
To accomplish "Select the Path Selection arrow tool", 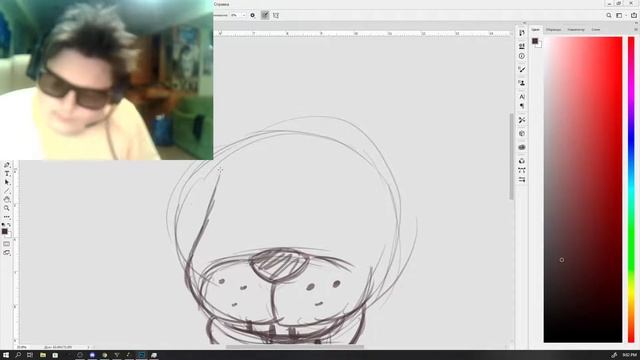I will tap(7, 182).
